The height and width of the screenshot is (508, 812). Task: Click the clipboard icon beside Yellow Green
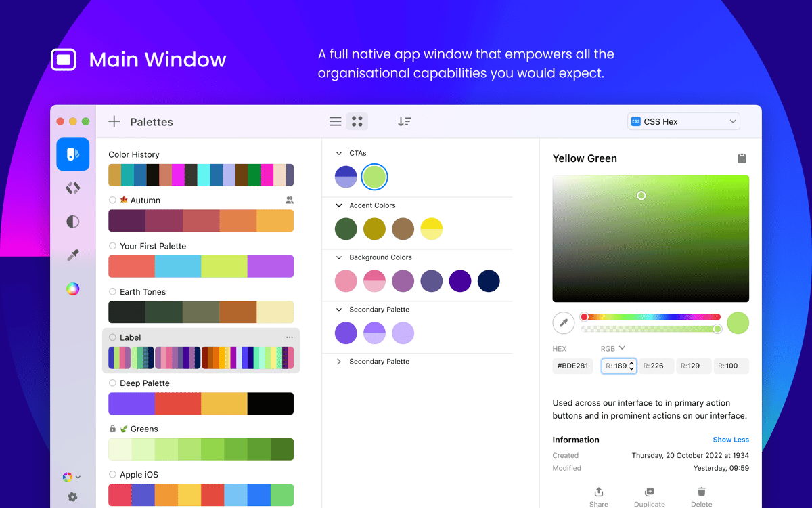pos(742,158)
